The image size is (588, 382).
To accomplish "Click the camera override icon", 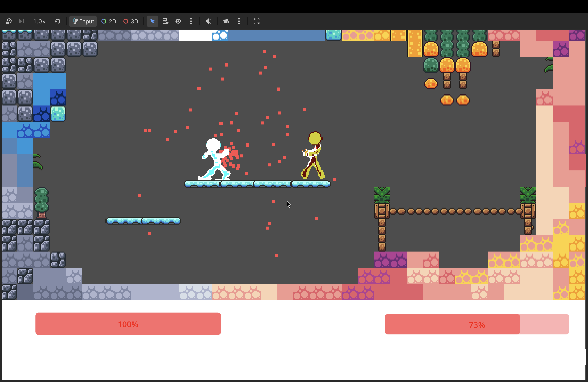I will [226, 21].
